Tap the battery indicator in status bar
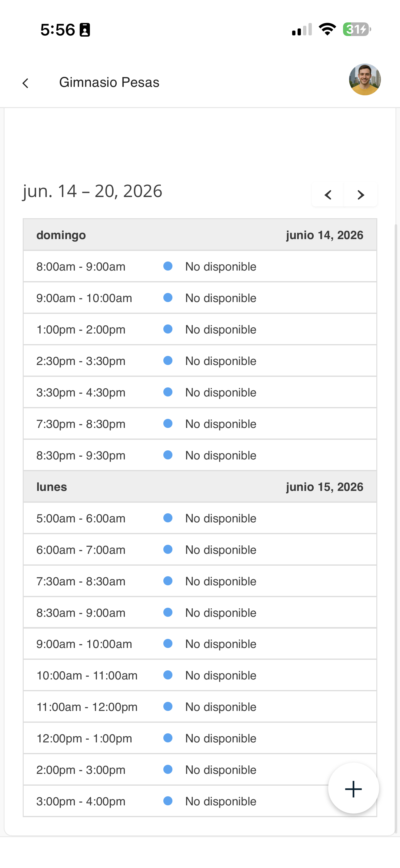400x868 pixels. pyautogui.click(x=357, y=29)
